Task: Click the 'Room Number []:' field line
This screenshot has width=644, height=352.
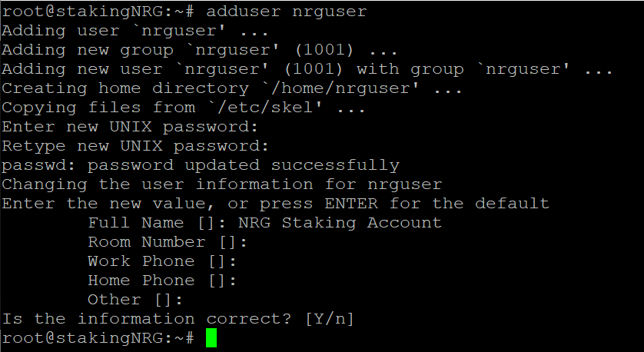Action: [168, 242]
